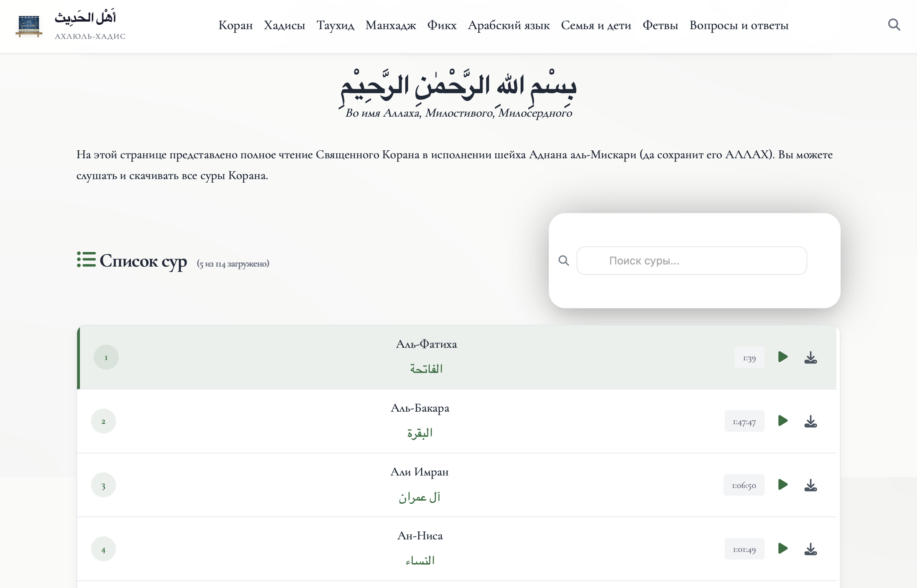Open Вопросы и ответы page
This screenshot has height=588, width=917.
[x=738, y=25]
